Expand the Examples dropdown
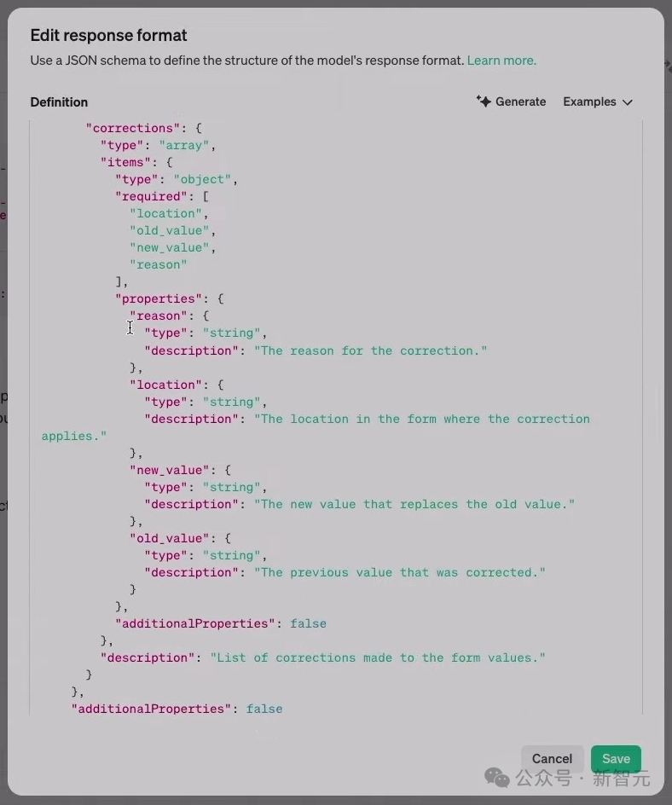The width and height of the screenshot is (672, 805). (x=597, y=101)
